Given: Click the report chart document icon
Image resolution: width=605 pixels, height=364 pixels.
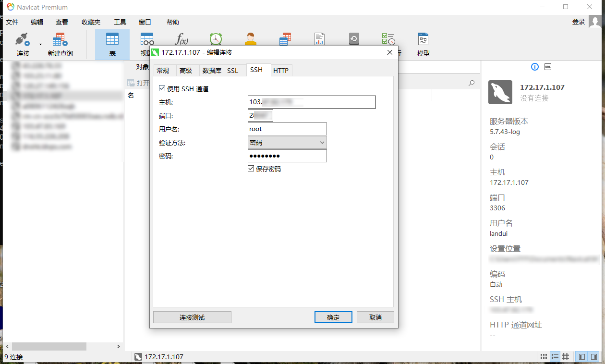Looking at the screenshot, I should [319, 39].
